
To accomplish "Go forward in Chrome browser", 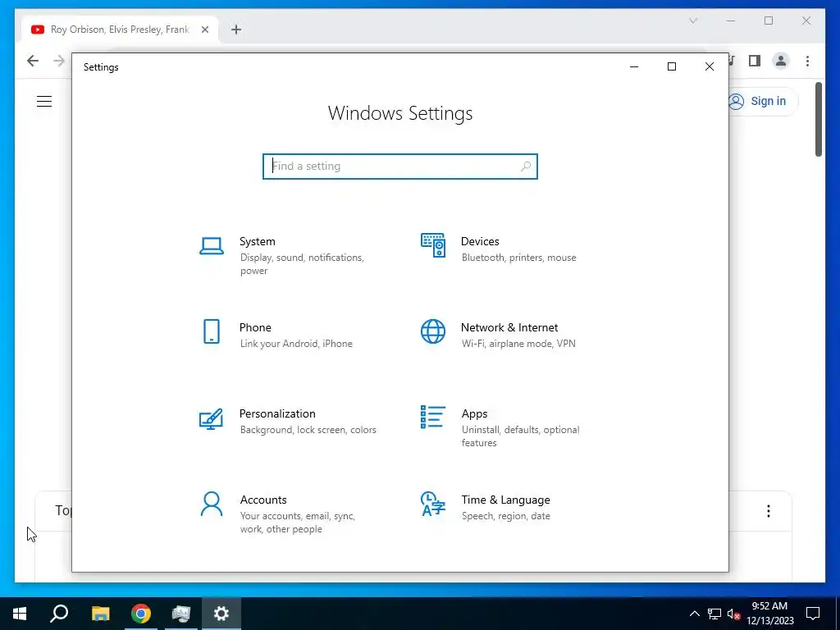I will pyautogui.click(x=59, y=61).
